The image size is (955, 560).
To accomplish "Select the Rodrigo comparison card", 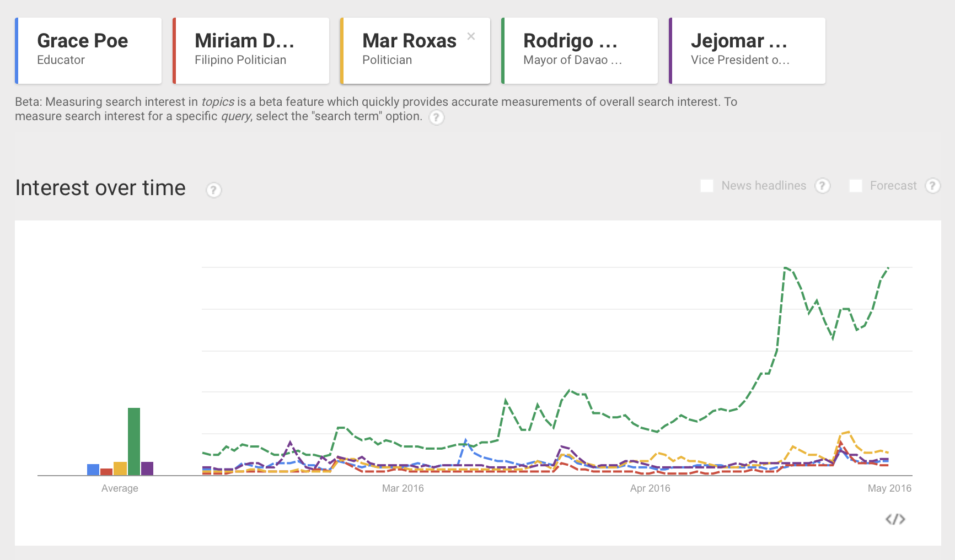I will pyautogui.click(x=579, y=50).
